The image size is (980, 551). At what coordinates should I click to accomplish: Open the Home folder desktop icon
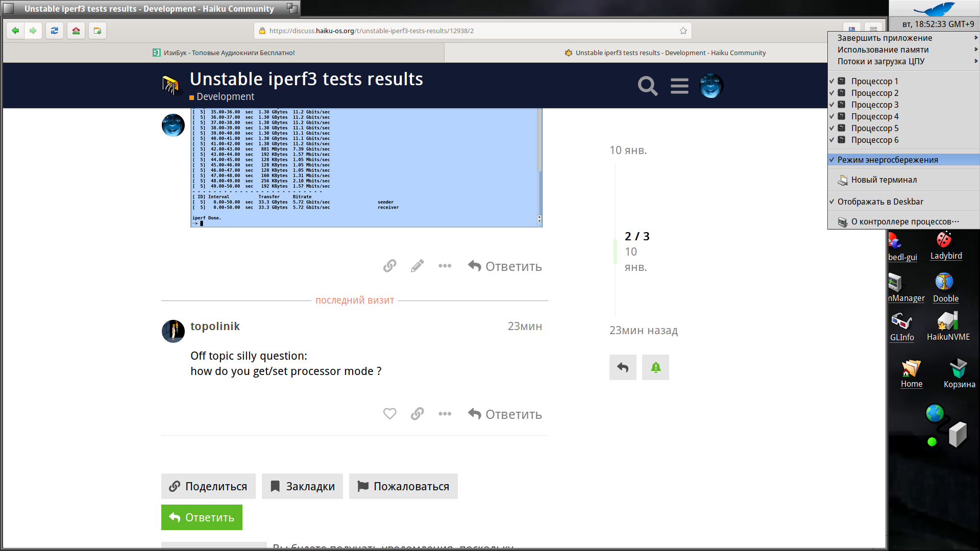tap(911, 373)
